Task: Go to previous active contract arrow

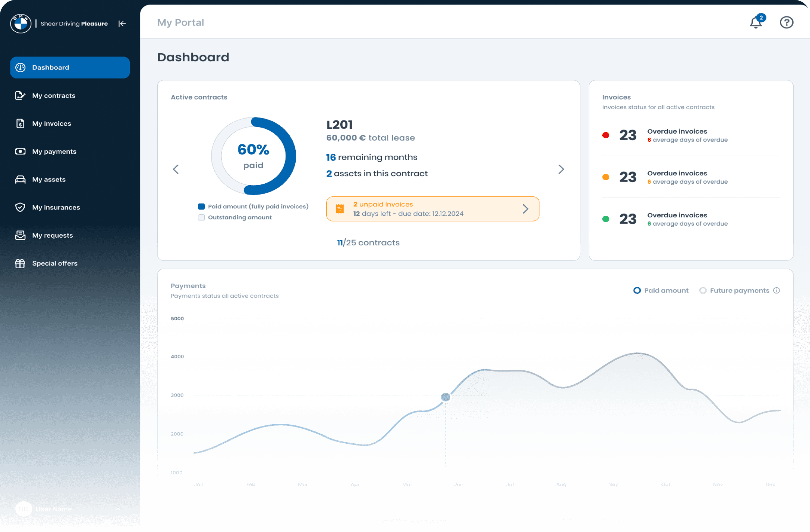Action: pyautogui.click(x=176, y=169)
